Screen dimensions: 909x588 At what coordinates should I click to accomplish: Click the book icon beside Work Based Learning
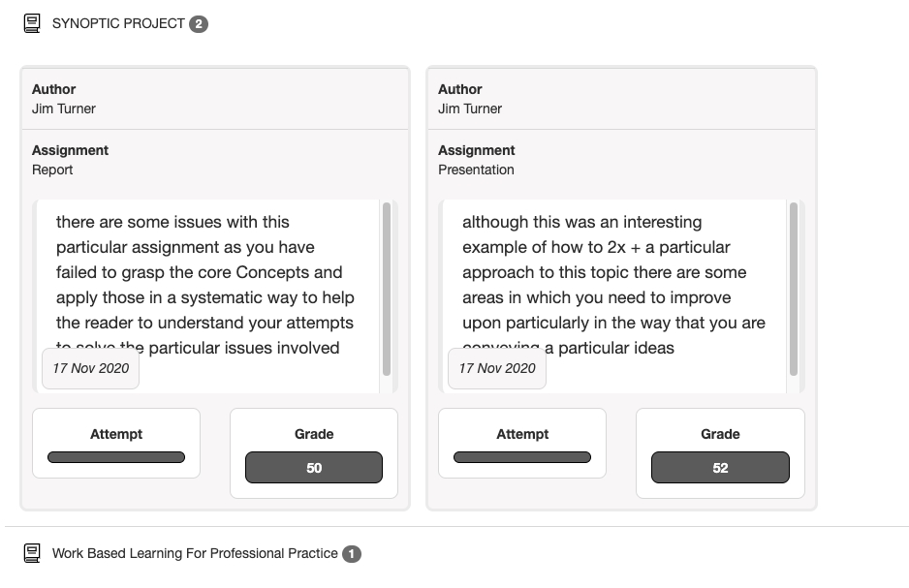click(32, 553)
